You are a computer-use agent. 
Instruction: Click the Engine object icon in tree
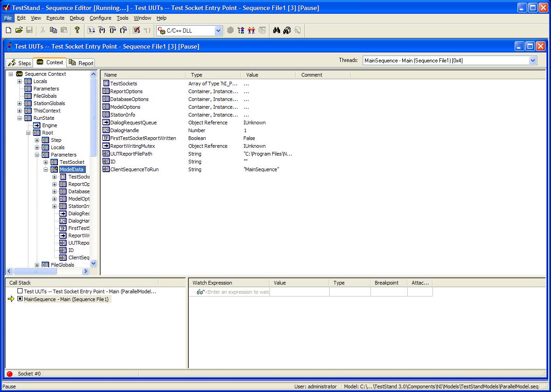37,125
